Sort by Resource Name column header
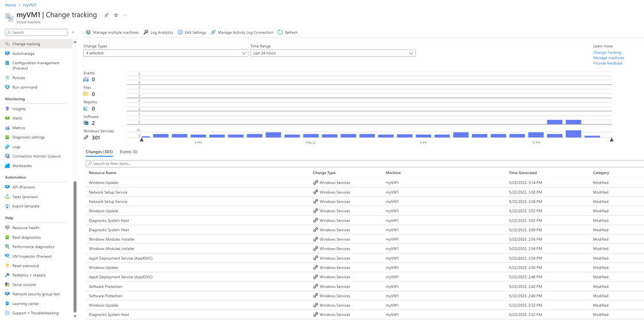644x320 pixels. (102, 173)
